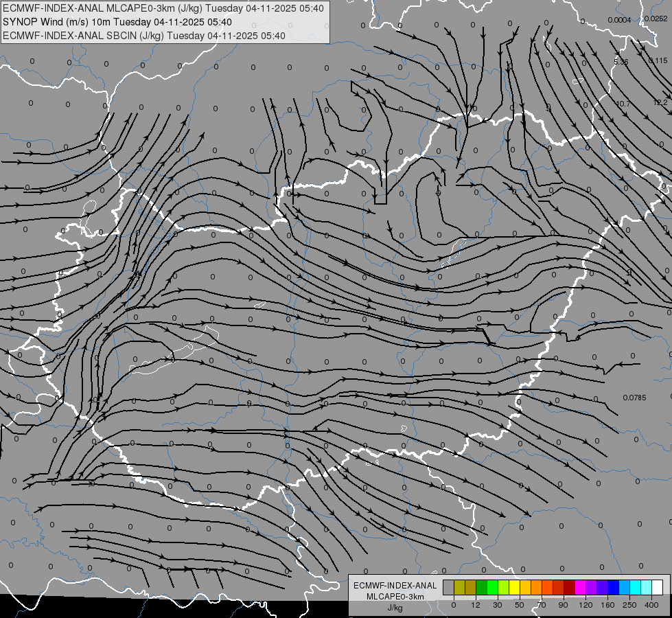Screen dimensions: 672x618
Task: Click the white legend swatch
Action: 658,587
